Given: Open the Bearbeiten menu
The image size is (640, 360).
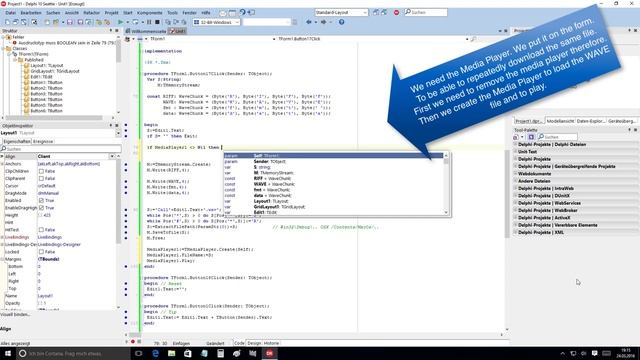Looking at the screenshot, I should 31,13.
